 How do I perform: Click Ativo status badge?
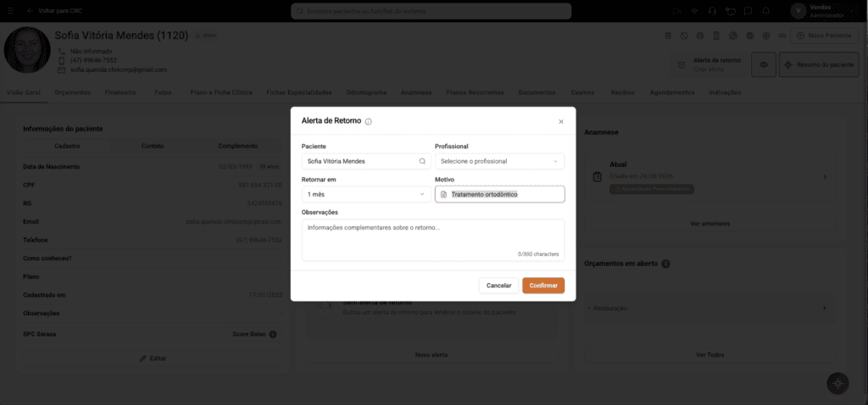205,36
